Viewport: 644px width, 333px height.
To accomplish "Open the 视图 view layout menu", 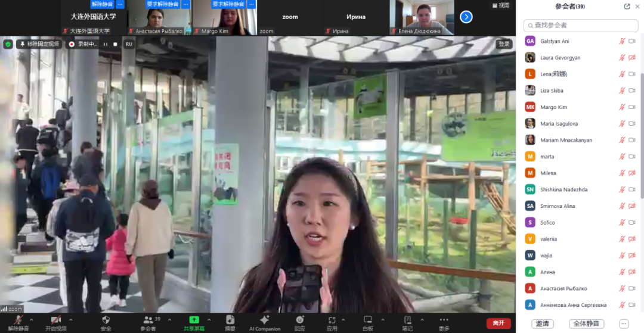I will (501, 5).
